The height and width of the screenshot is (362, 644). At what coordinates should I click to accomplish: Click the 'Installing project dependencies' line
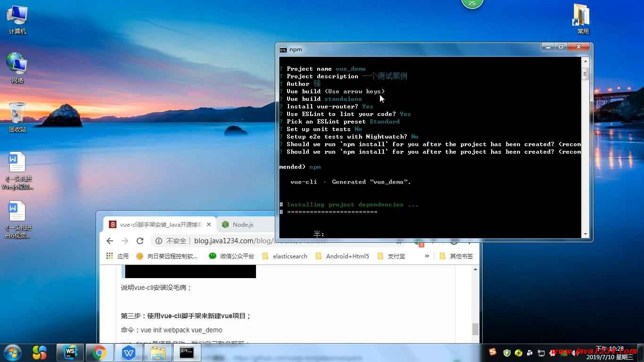[x=352, y=205]
